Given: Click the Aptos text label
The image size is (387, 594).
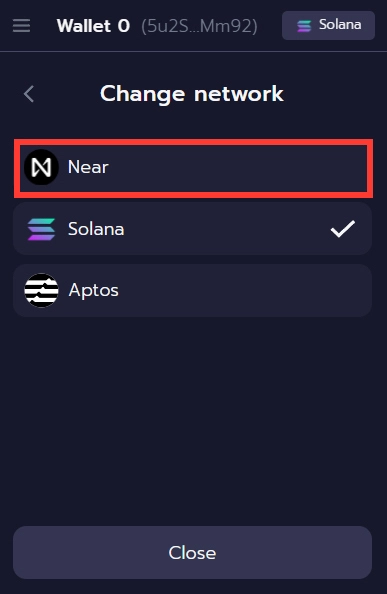Looking at the screenshot, I should pyautogui.click(x=94, y=291).
